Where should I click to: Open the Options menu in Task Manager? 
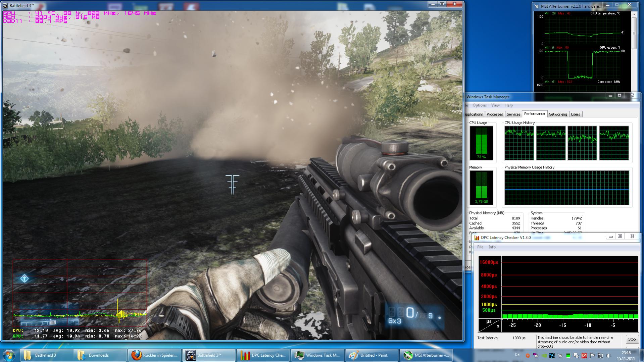coord(479,105)
